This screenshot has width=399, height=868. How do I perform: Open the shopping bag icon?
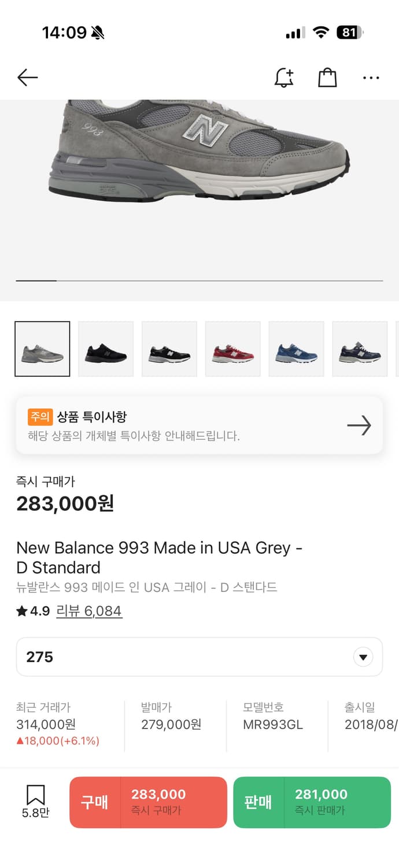(327, 78)
